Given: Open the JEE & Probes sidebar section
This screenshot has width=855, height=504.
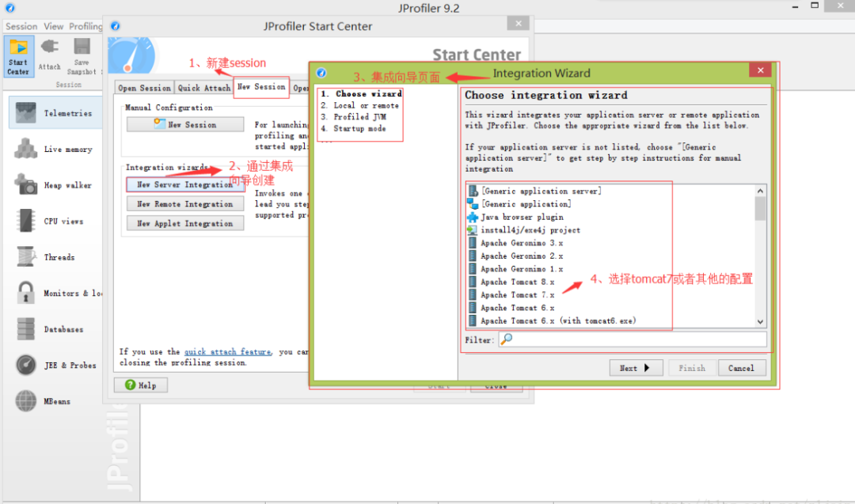Looking at the screenshot, I should point(55,365).
